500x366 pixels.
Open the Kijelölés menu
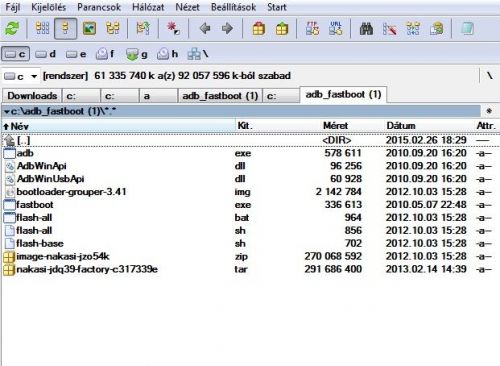[49, 7]
